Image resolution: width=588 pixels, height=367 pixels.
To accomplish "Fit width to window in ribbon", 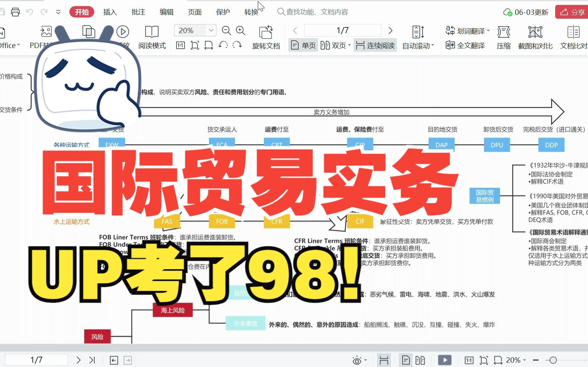I will point(209,45).
